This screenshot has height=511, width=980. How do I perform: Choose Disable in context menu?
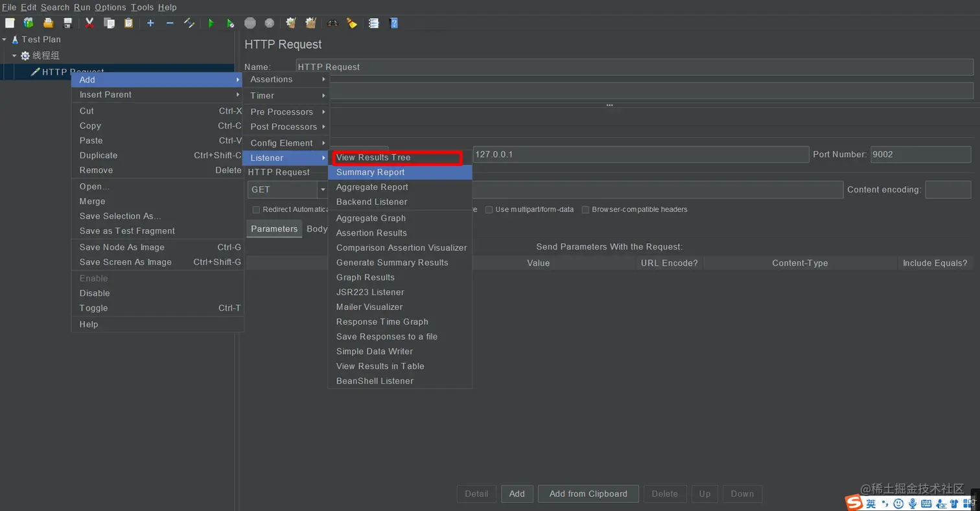point(156,293)
